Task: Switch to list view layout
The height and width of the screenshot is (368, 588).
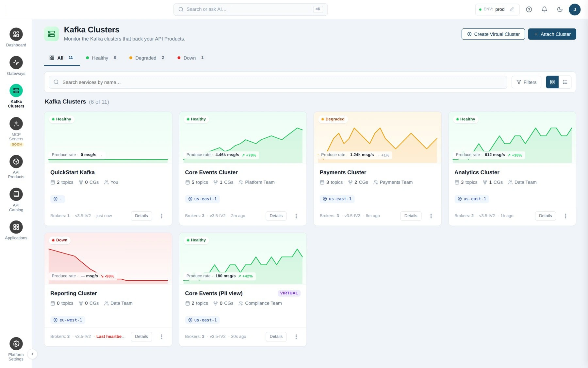Action: point(565,82)
